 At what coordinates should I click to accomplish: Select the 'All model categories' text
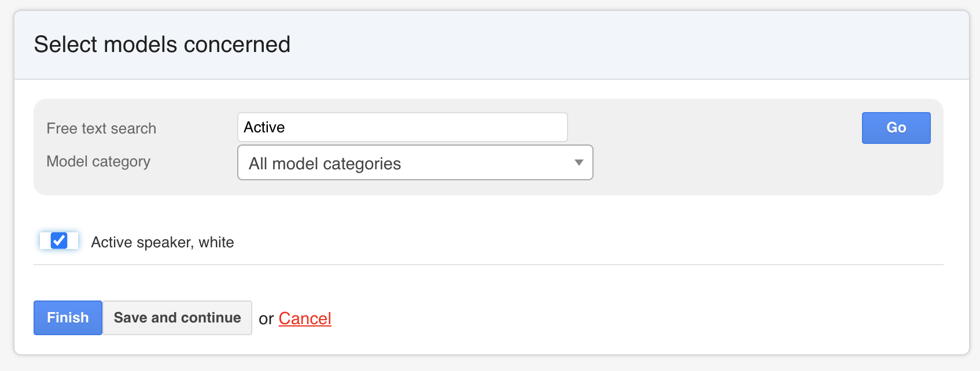[325, 164]
